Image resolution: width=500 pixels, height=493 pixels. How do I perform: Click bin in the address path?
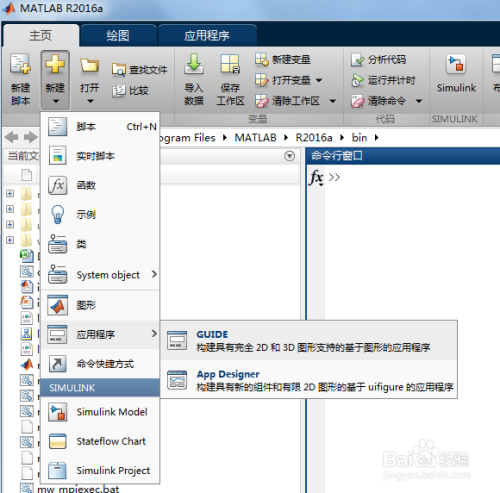(x=359, y=137)
